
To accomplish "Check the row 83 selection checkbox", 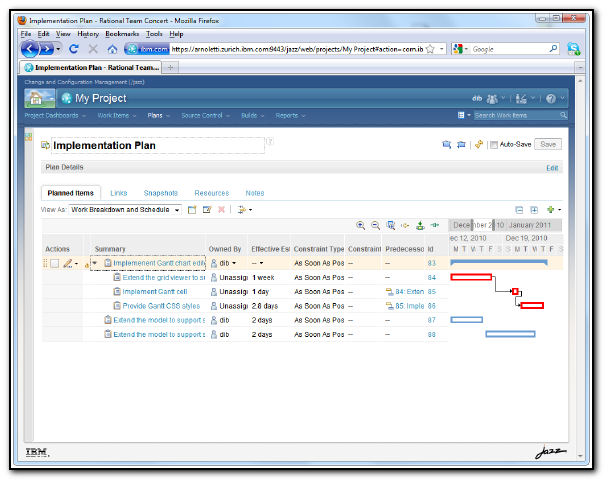I will point(55,263).
